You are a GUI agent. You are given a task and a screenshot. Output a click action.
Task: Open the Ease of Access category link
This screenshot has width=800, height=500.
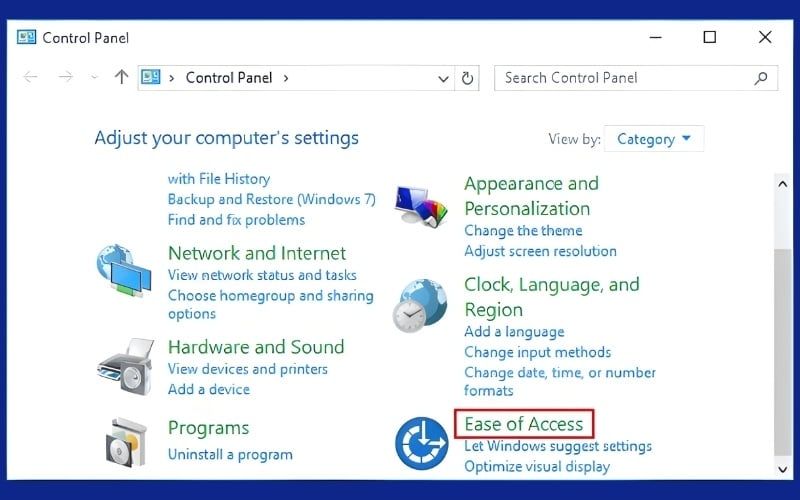[x=523, y=424]
